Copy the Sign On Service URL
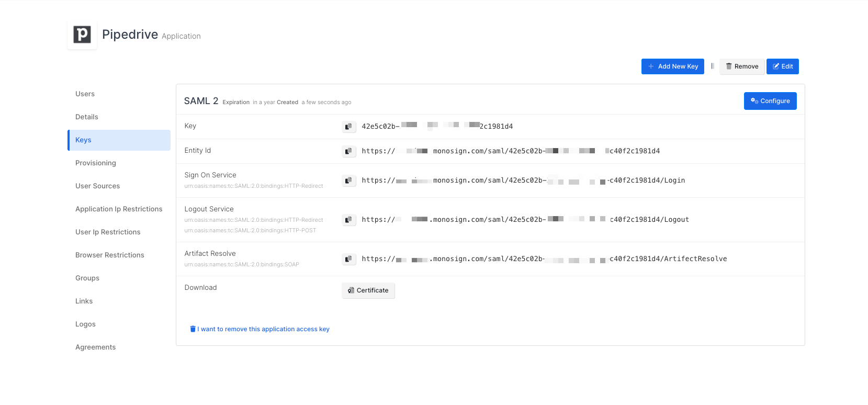 348,181
